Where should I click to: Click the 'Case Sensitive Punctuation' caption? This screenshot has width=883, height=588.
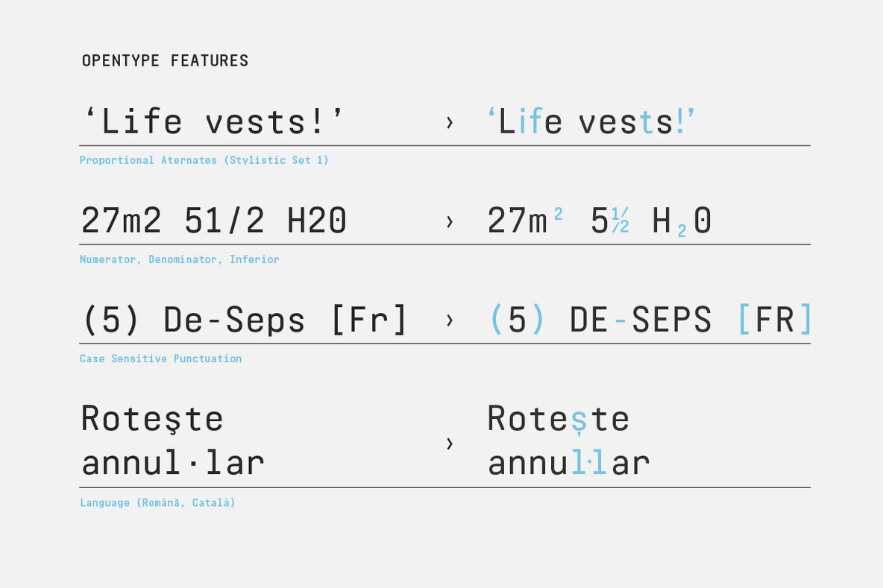(160, 358)
